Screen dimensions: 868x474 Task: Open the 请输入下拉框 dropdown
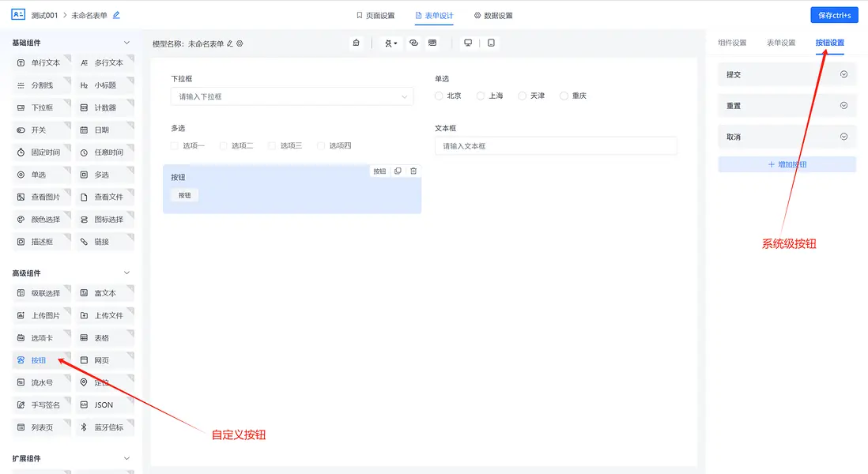click(292, 95)
